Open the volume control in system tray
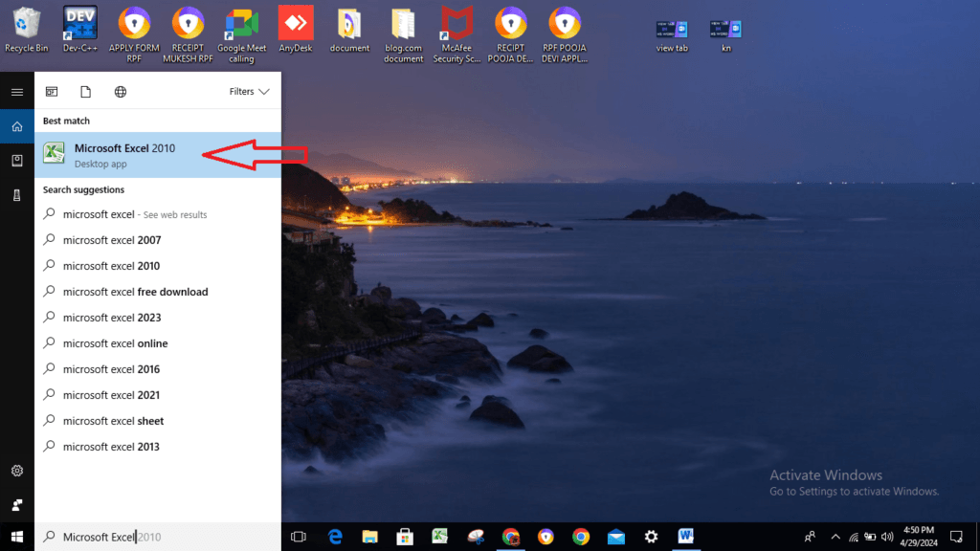Screen dimensions: 980x551 [888, 537]
